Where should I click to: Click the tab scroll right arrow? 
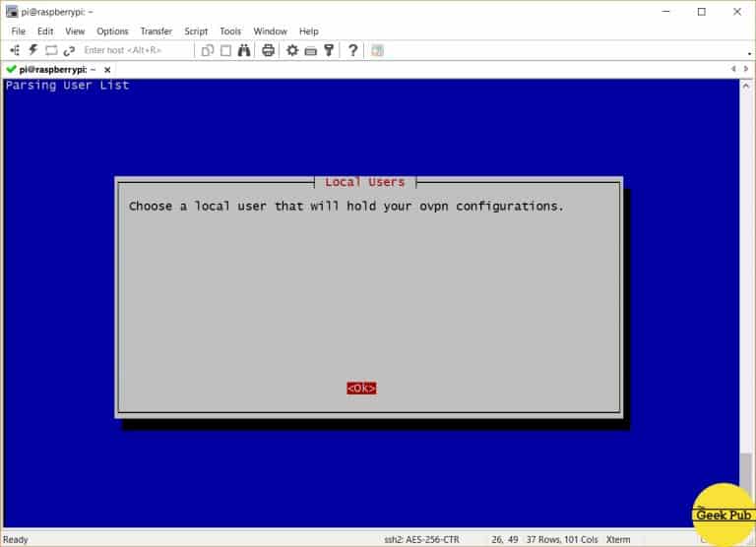coord(746,69)
